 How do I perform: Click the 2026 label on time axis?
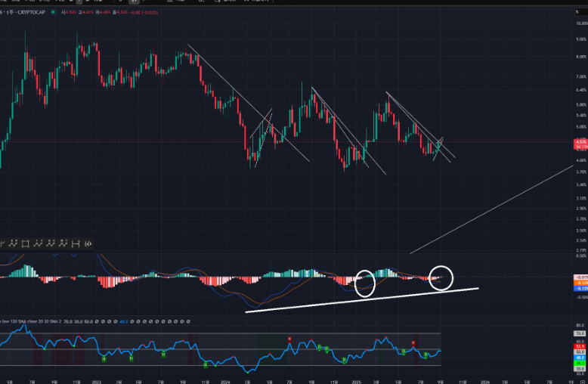[485, 382]
